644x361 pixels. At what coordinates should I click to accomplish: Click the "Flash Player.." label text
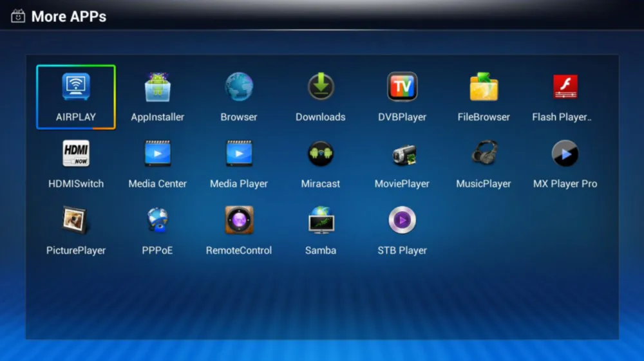coord(562,117)
